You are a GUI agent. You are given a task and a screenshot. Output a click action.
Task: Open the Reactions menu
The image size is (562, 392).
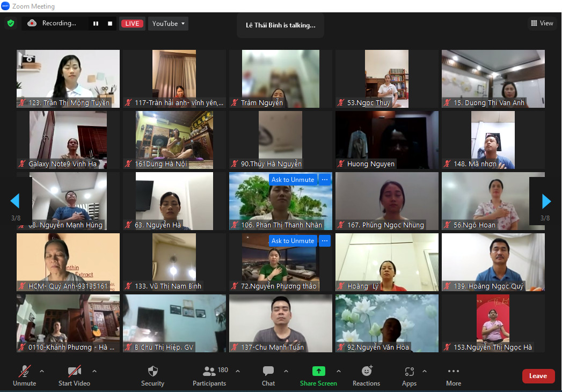pyautogui.click(x=366, y=376)
